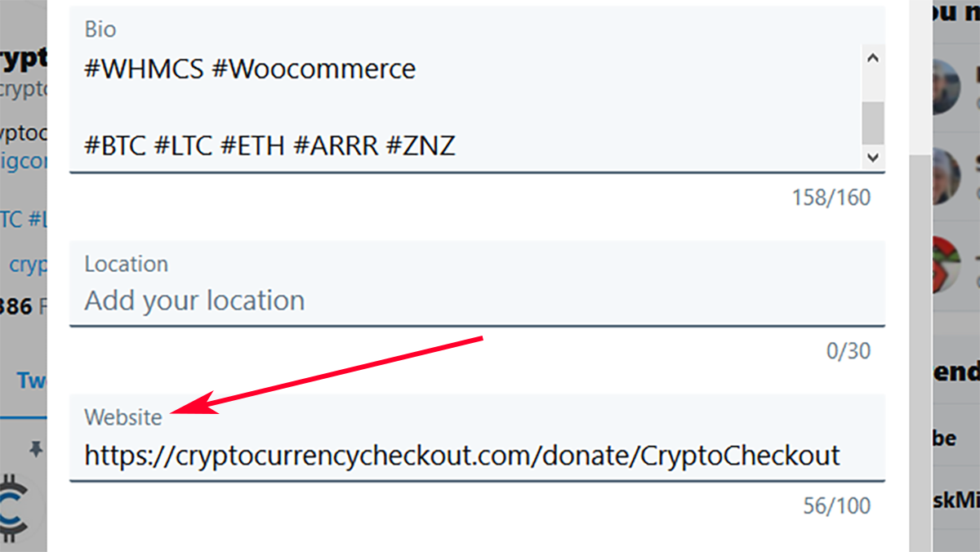Click the pinned tweet pin icon

tap(34, 447)
